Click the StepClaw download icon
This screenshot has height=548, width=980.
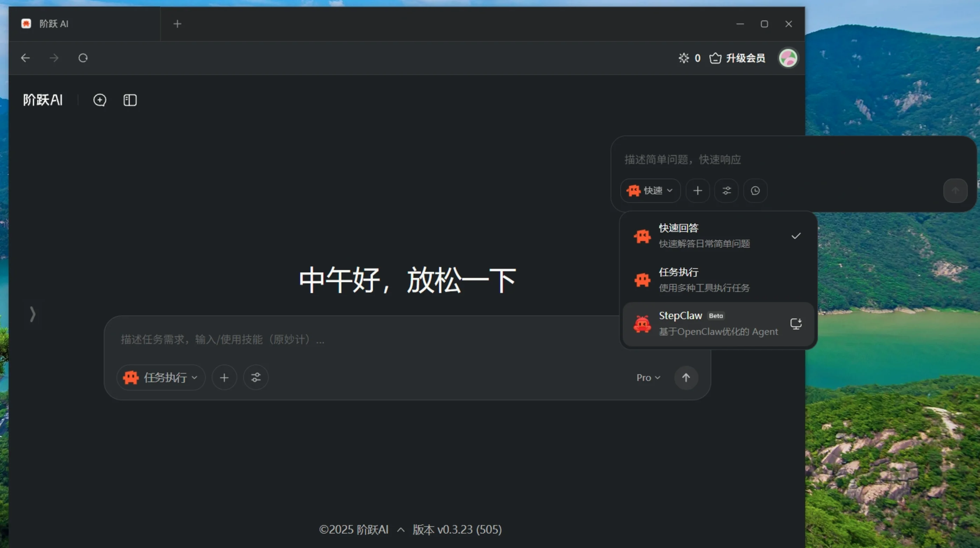tap(796, 324)
